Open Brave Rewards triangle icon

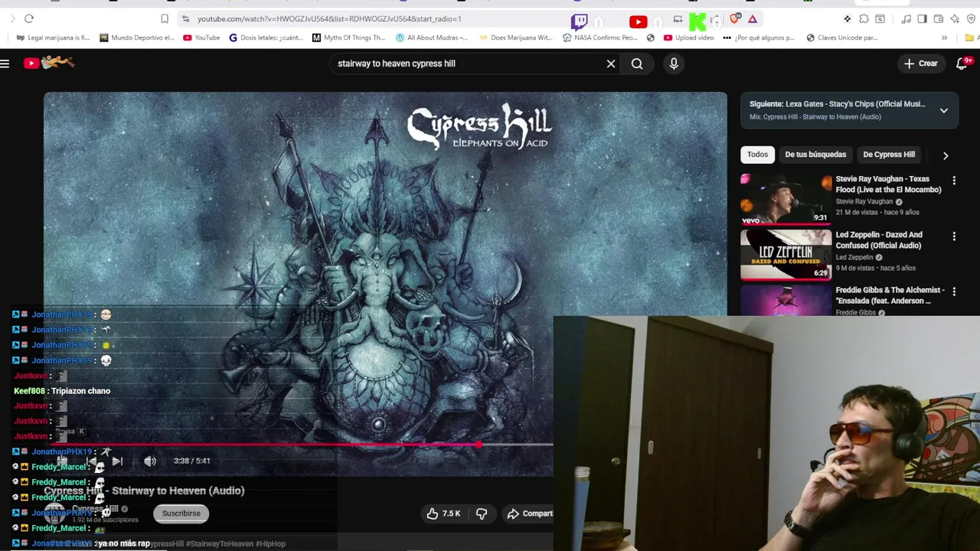coord(753,19)
